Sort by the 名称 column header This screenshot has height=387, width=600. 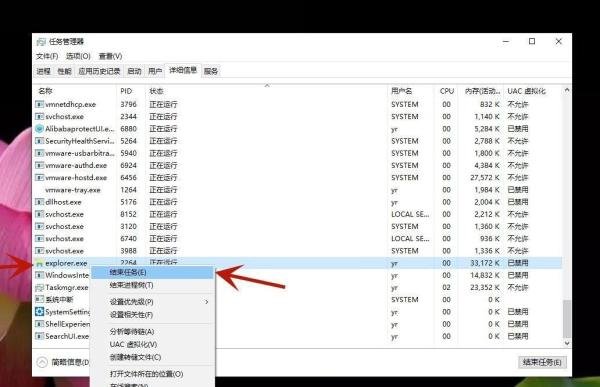pyautogui.click(x=75, y=91)
